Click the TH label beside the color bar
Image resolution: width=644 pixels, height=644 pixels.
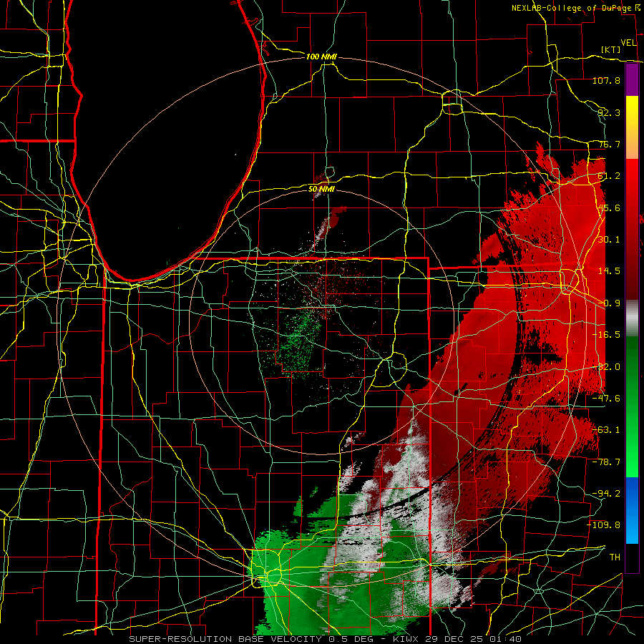tap(615, 557)
